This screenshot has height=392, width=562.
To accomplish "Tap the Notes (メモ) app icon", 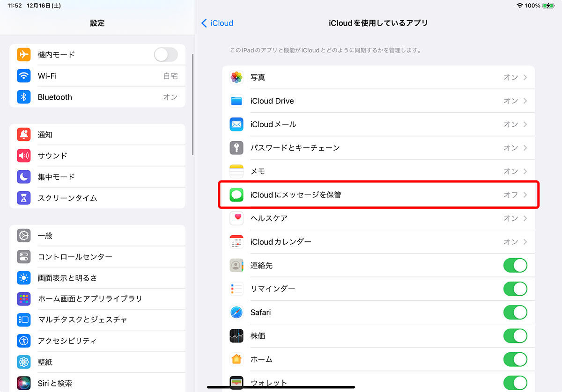I will pos(237,171).
